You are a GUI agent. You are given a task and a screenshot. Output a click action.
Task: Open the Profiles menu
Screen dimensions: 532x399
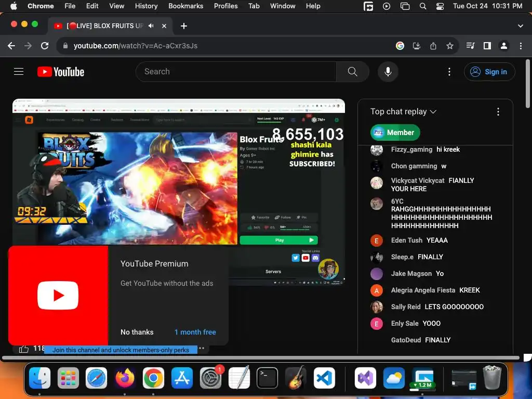(225, 6)
